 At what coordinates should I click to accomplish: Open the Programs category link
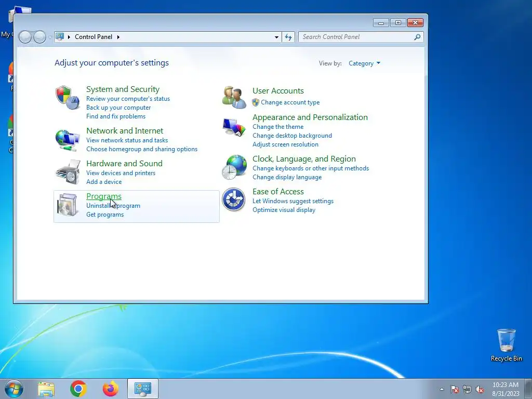[x=104, y=196]
